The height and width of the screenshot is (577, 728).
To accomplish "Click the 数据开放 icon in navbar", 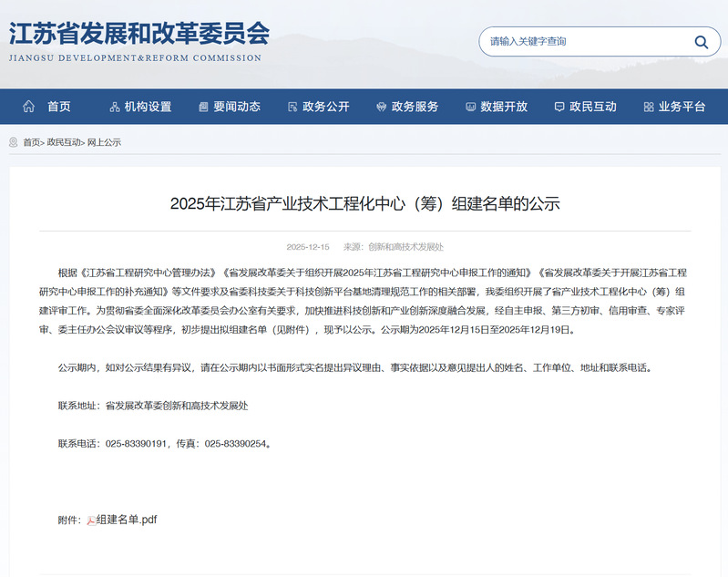I will [x=470, y=107].
